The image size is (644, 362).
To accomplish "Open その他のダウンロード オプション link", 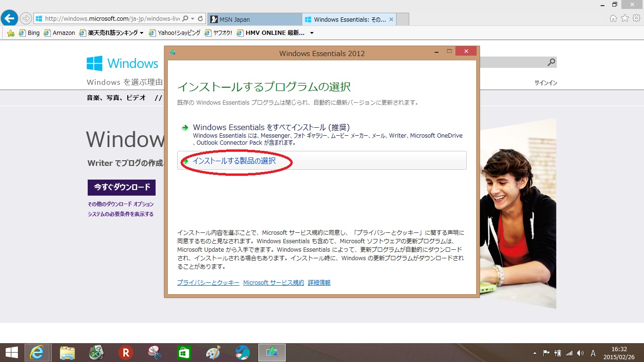I will [x=121, y=204].
